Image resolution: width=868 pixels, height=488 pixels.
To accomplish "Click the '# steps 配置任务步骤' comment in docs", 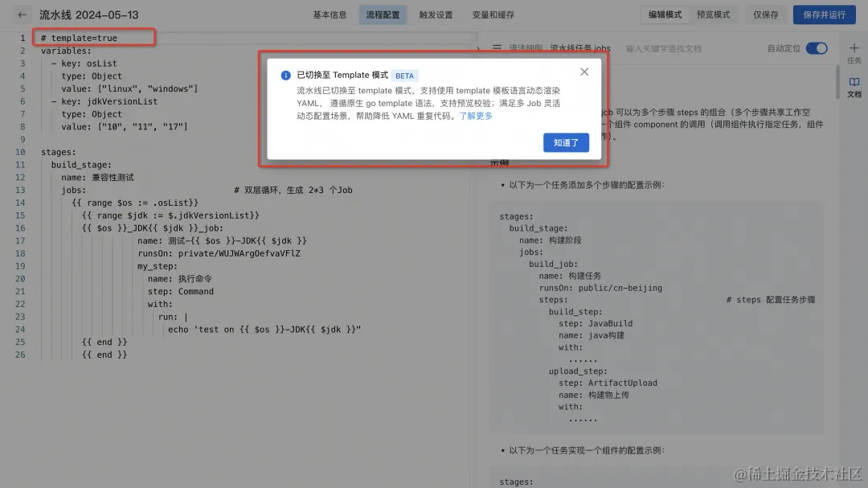I will pos(771,300).
